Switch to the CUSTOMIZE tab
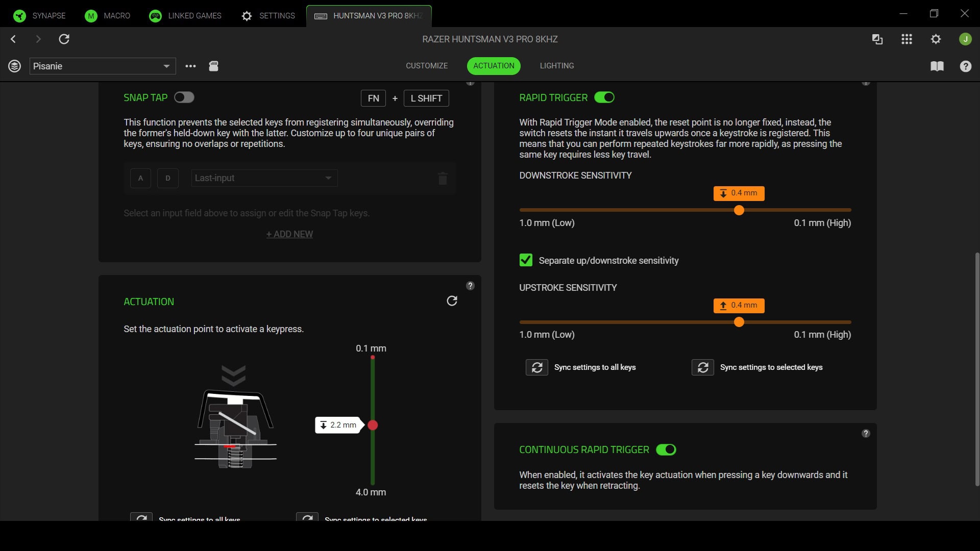The width and height of the screenshot is (980, 551). click(427, 66)
